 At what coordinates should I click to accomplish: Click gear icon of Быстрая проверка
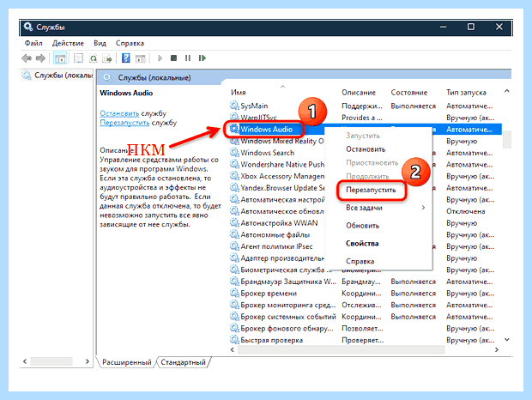click(x=234, y=340)
